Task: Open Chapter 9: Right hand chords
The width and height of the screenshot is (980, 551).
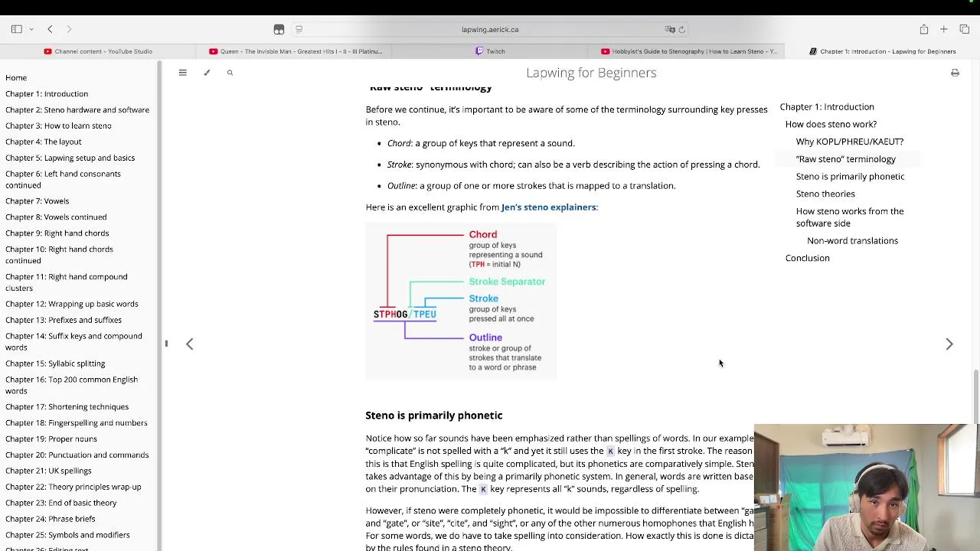Action: coord(57,233)
